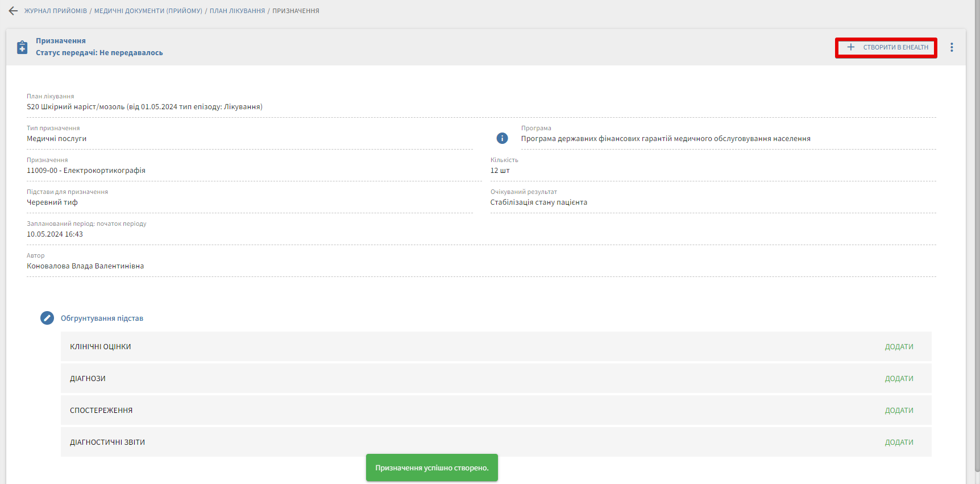Click the prescription clipboard icon

click(22, 47)
